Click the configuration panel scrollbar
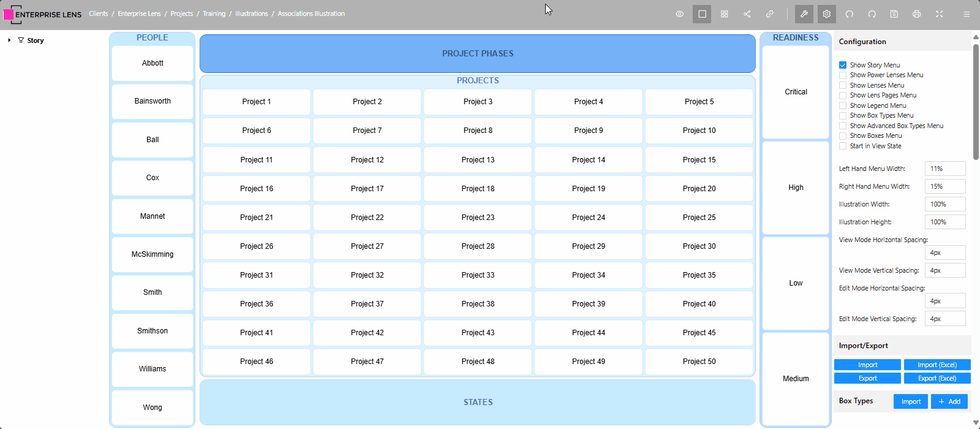 (x=976, y=101)
